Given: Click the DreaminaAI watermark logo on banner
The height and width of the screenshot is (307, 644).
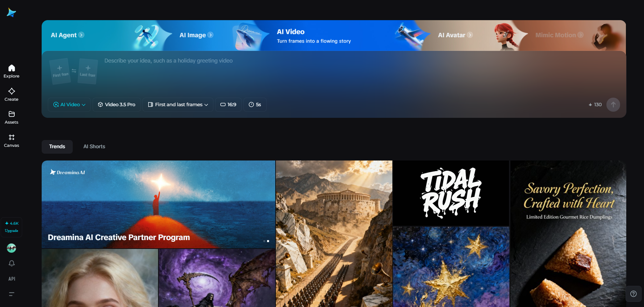Looking at the screenshot, I should [68, 172].
